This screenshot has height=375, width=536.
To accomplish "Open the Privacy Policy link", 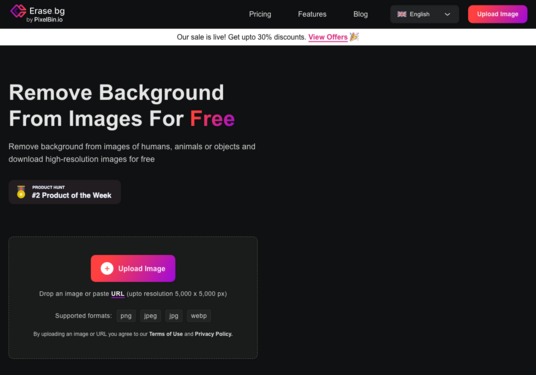I will point(214,334).
